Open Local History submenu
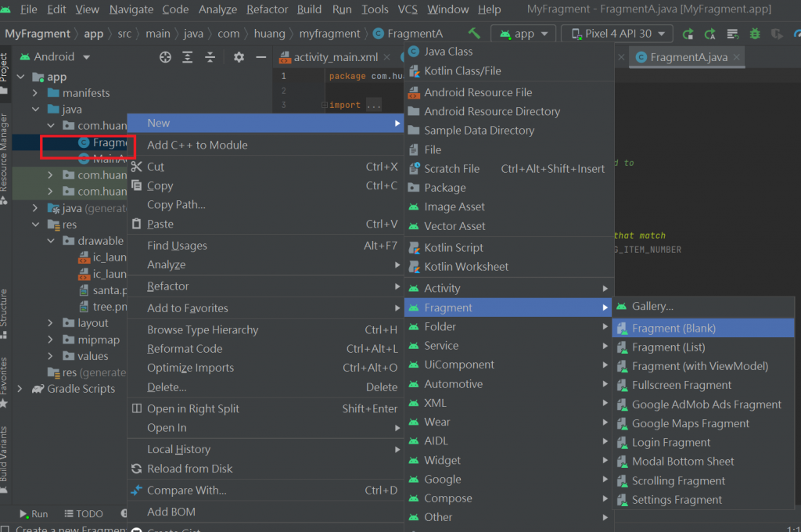801x532 pixels. (265, 449)
